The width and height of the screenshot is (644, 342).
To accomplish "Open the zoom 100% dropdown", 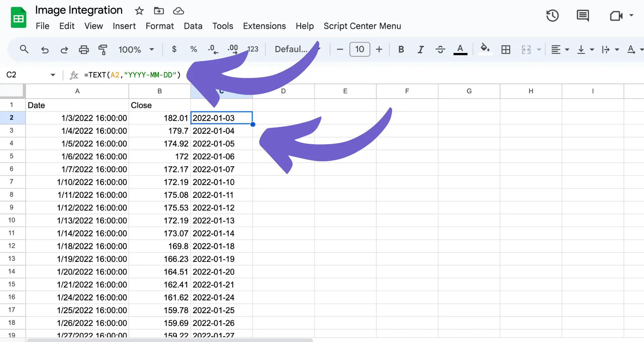I will [136, 50].
